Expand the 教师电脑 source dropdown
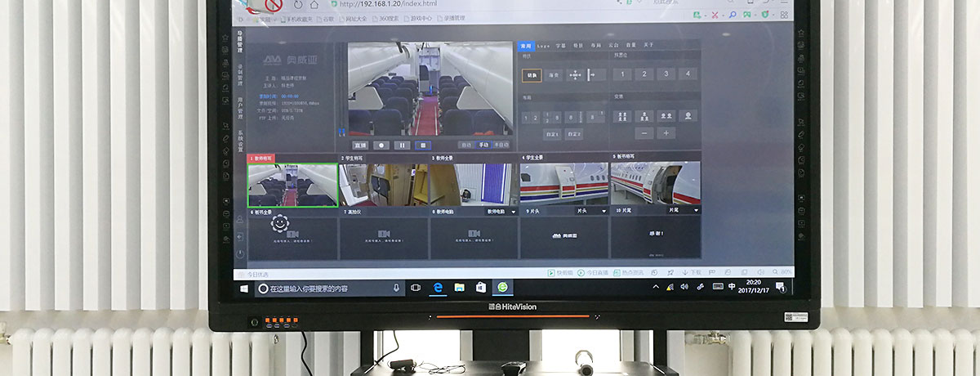980x376 pixels. point(514,211)
